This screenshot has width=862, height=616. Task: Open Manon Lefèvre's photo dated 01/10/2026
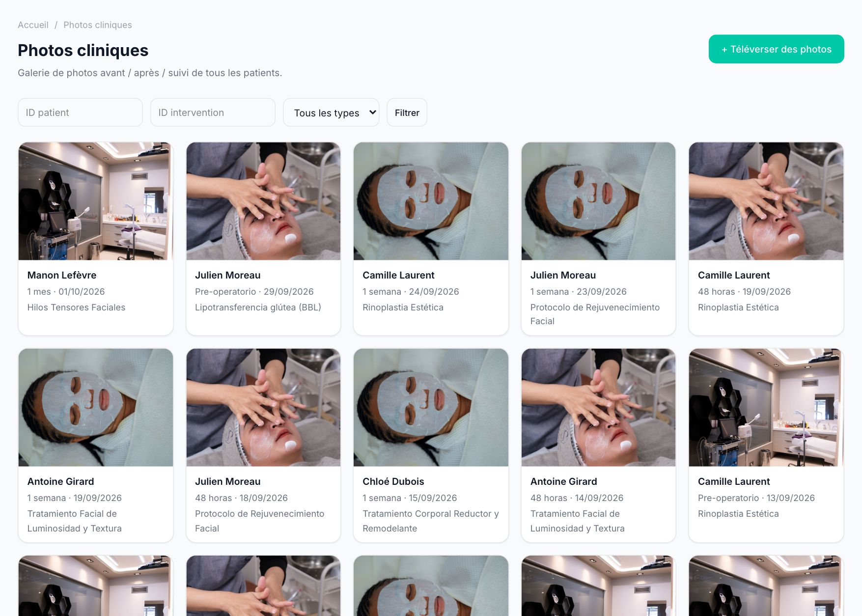96,201
